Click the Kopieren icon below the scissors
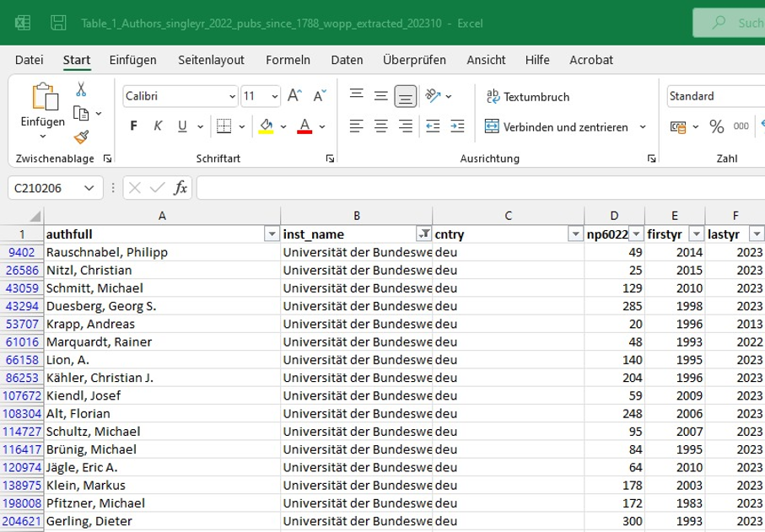Image resolution: width=765 pixels, height=532 pixels. [81, 113]
